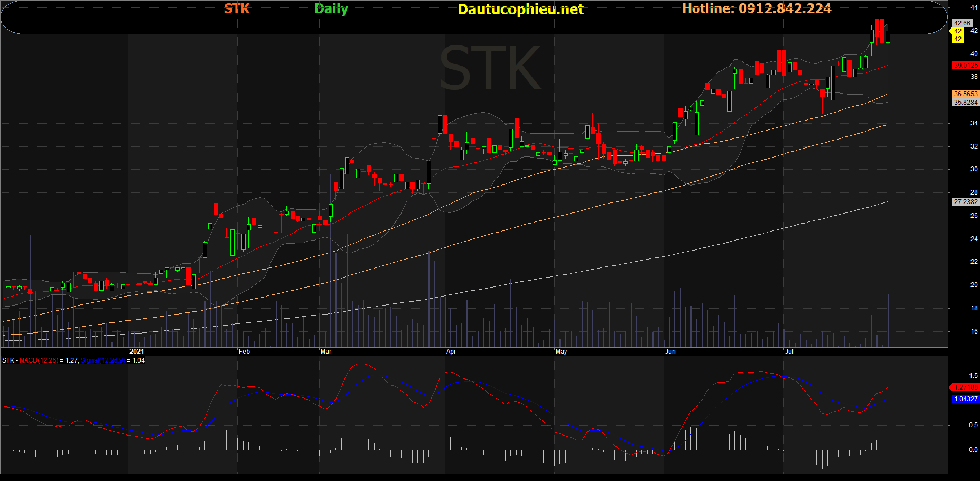Click the yellow current price marker 42
The width and height of the screenshot is (980, 481).
click(x=957, y=35)
